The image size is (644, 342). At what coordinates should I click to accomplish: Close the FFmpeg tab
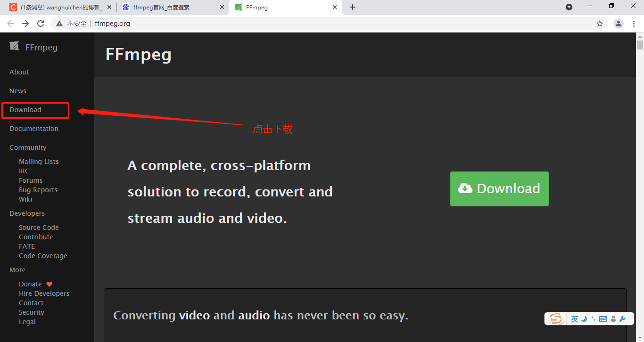335,7
